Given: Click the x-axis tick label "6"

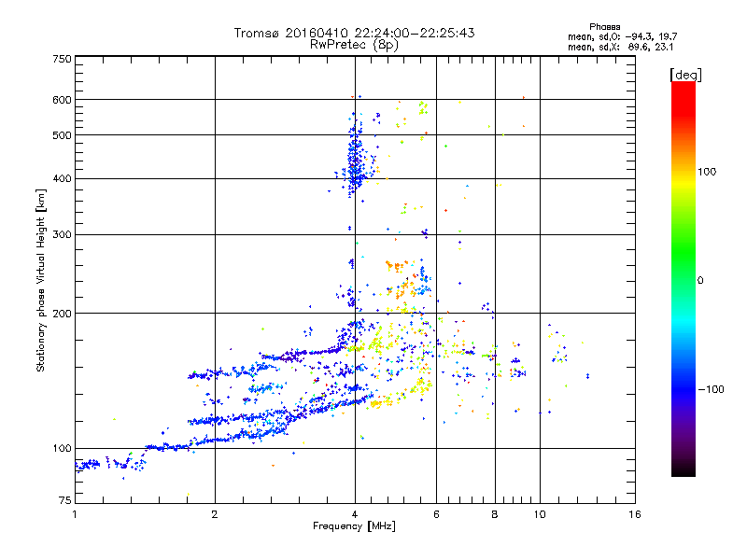Looking at the screenshot, I should coord(436,514).
